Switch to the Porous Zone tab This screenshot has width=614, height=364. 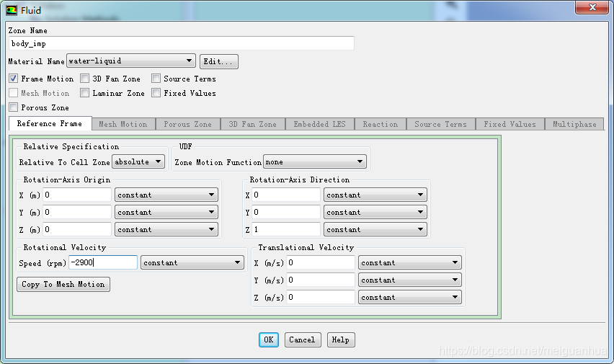187,124
